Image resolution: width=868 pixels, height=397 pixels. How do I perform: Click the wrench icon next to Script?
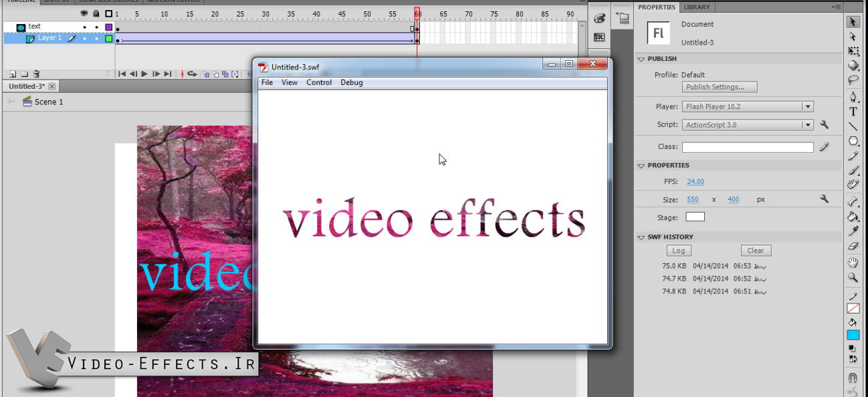825,125
